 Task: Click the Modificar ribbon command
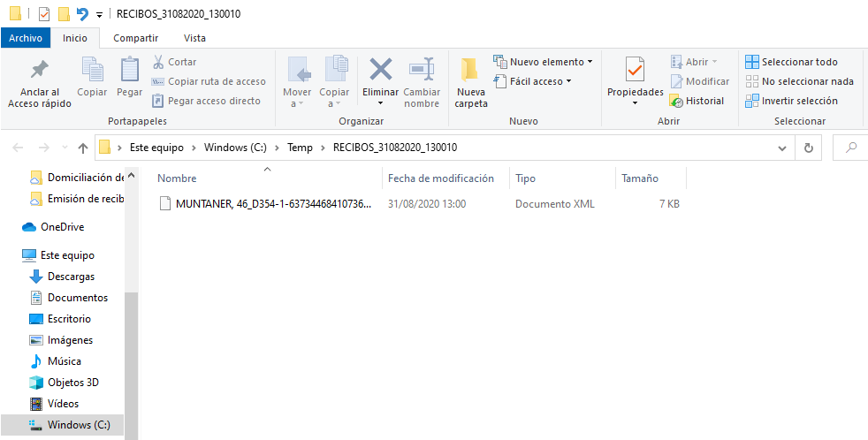[700, 81]
